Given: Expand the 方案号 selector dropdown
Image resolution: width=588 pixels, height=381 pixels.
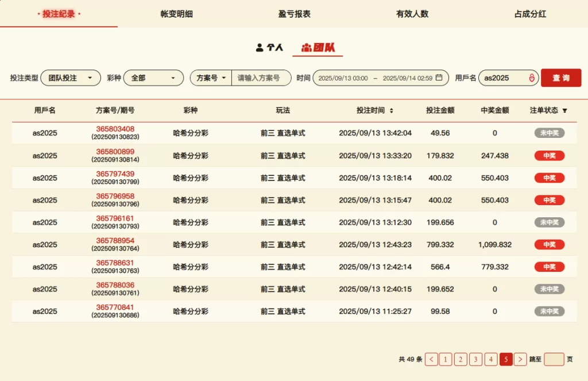Looking at the screenshot, I should [x=211, y=78].
